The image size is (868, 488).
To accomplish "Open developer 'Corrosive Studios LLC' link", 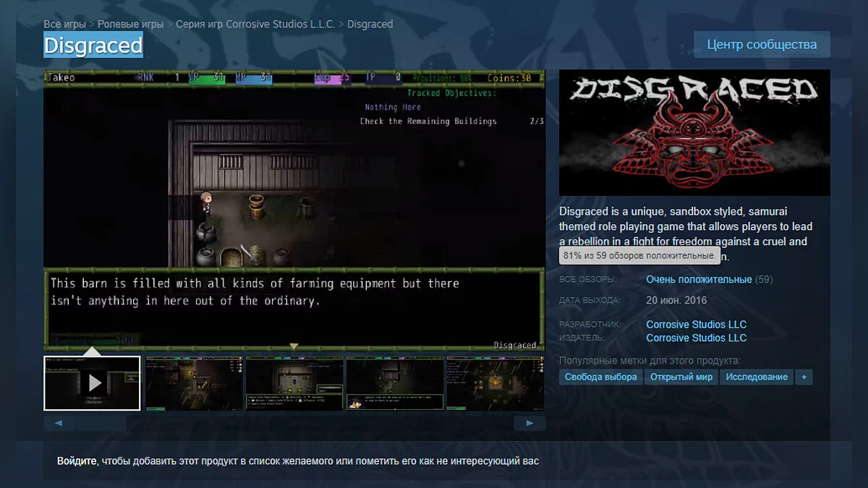I will [x=696, y=325].
